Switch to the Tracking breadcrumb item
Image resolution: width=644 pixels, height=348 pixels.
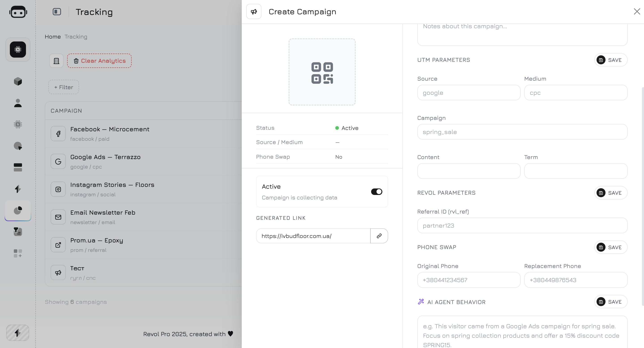coord(76,37)
